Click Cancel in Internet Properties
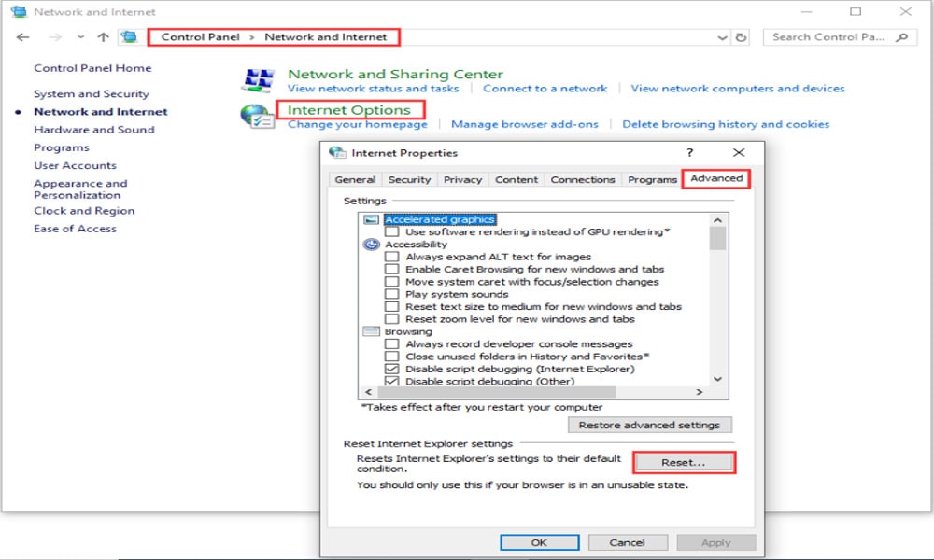 (x=628, y=542)
